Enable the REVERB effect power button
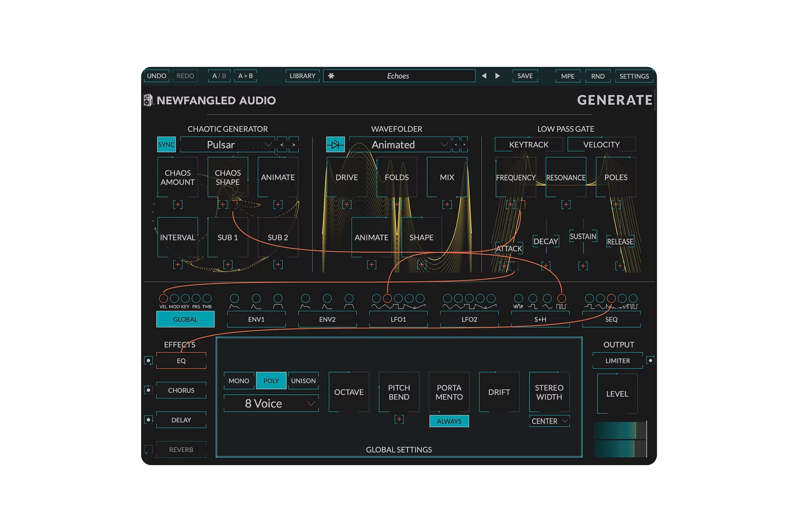 tap(148, 449)
